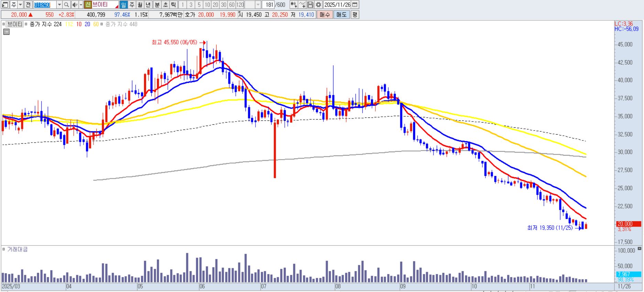Select the monthly (월) period tab
Screen dimensions: 644x292
(140, 5)
